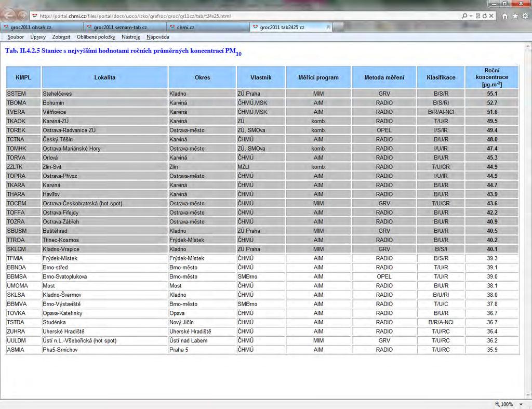The width and height of the screenshot is (532, 409).
Task: Click the site favicon in the address bar
Action: point(35,16)
